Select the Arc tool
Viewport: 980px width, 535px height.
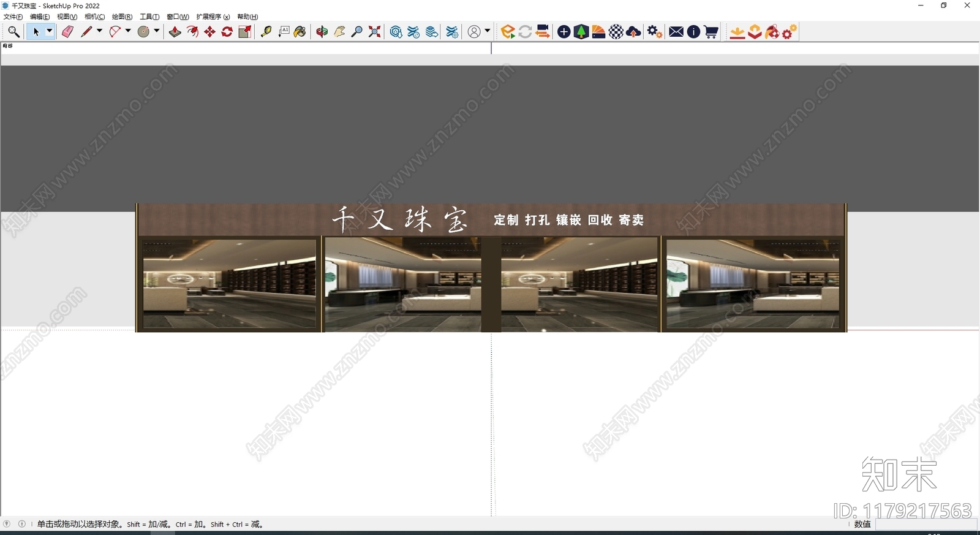115,32
